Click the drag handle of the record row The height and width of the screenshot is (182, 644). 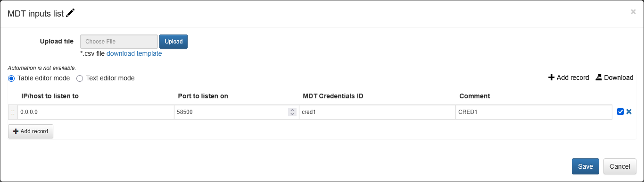13,112
